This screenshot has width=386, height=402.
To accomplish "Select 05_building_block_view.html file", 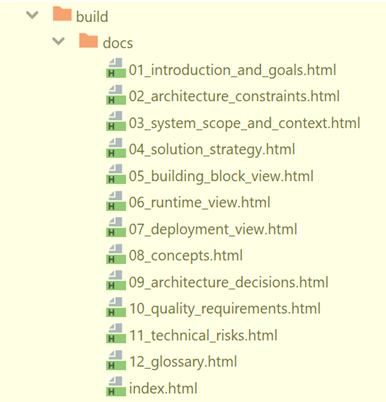I will click(x=221, y=176).
